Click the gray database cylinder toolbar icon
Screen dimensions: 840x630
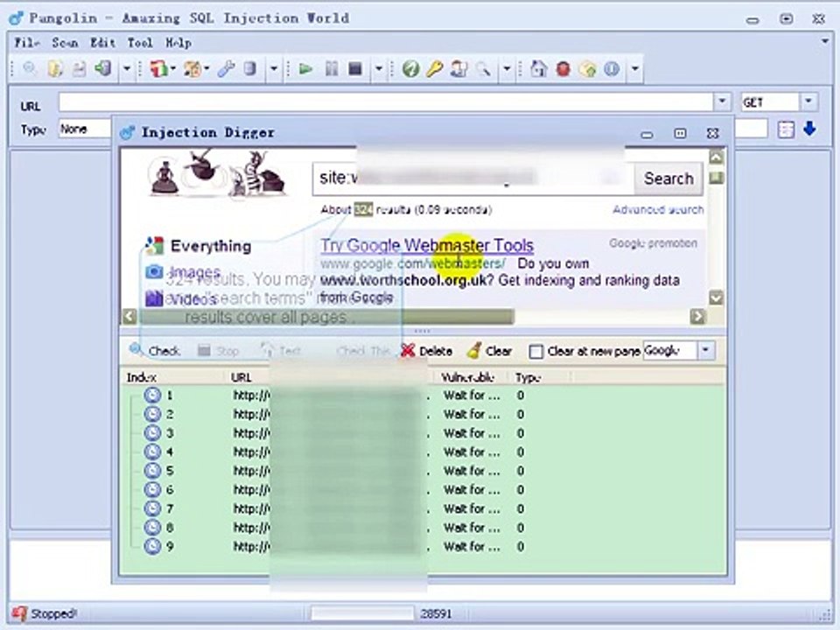[x=249, y=68]
